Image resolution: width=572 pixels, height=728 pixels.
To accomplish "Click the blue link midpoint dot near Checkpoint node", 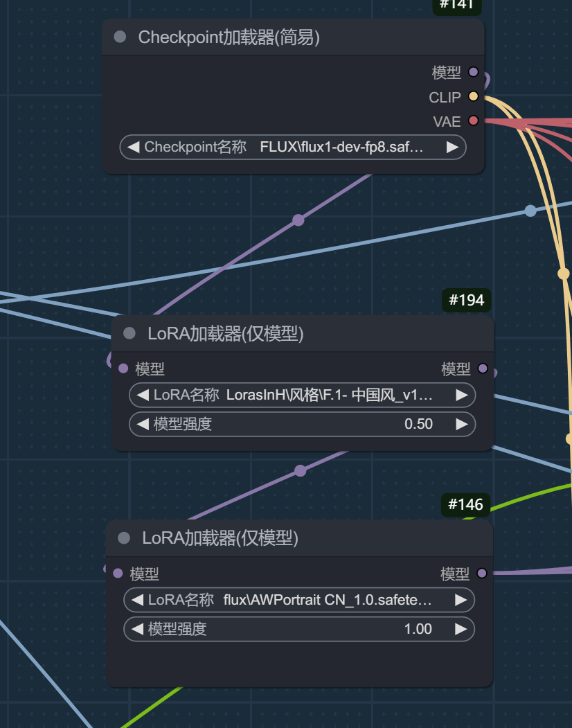I will coord(530,211).
